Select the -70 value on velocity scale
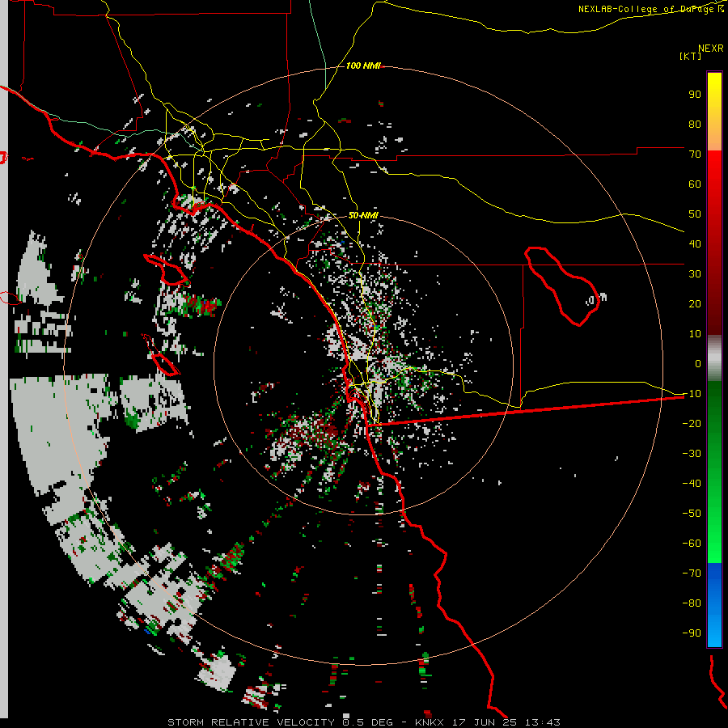Screen dimensions: 728x728 click(x=692, y=573)
